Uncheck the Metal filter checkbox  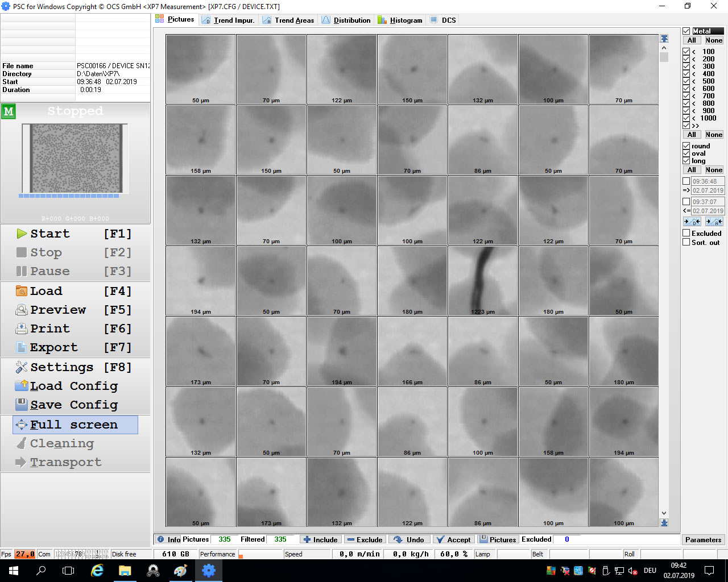[x=686, y=31]
